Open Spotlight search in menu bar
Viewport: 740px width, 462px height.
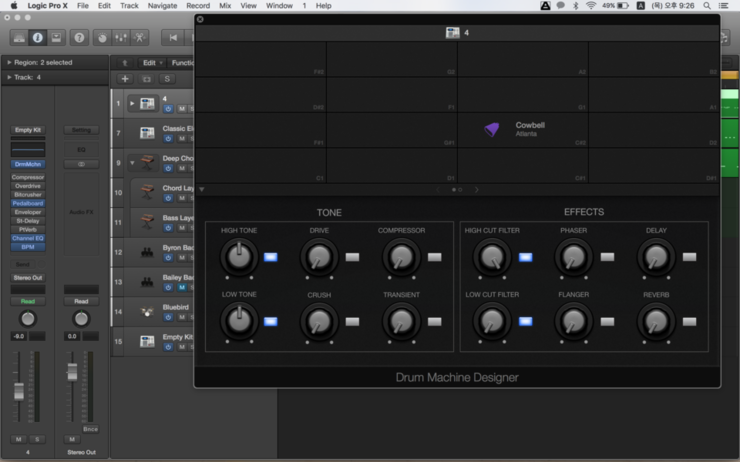coord(706,6)
